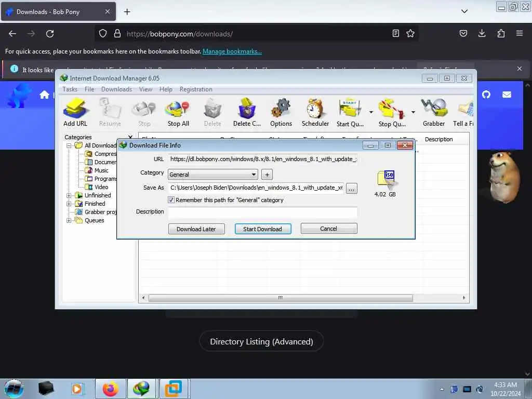Viewport: 532px width, 399px height.
Task: Click IDM icon in the taskbar
Action: (141, 389)
